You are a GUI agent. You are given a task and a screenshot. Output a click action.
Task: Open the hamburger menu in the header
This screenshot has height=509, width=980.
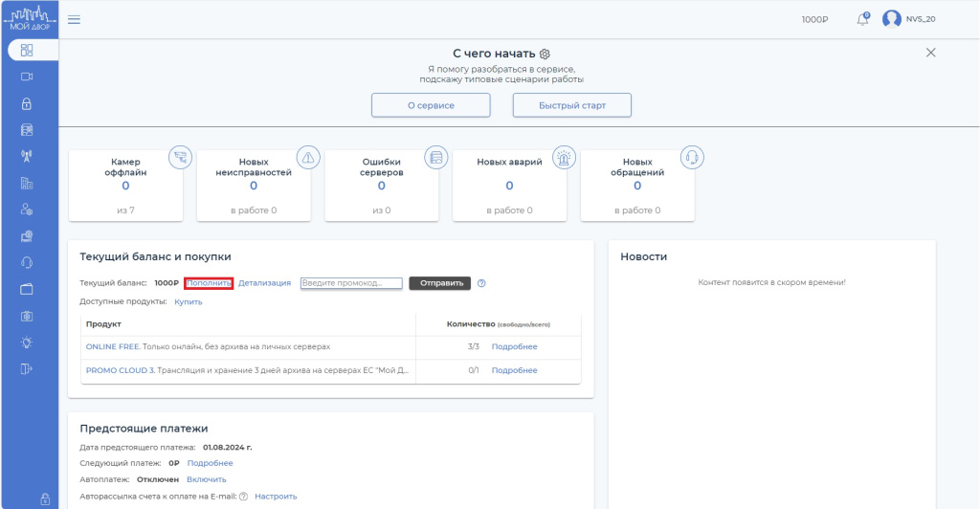[74, 19]
